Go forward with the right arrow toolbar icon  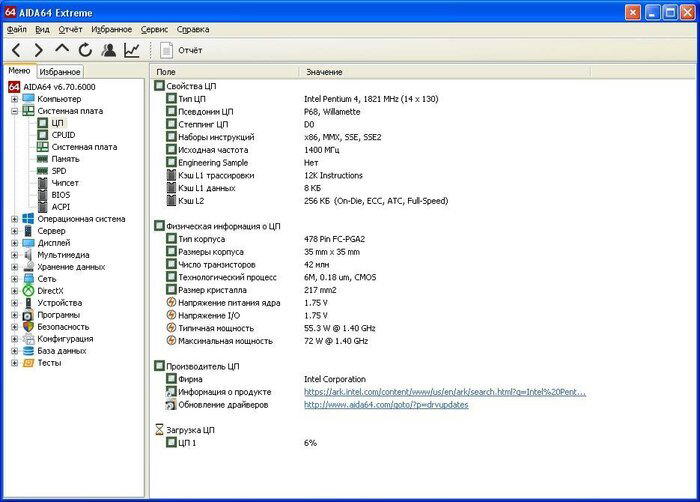(39, 50)
